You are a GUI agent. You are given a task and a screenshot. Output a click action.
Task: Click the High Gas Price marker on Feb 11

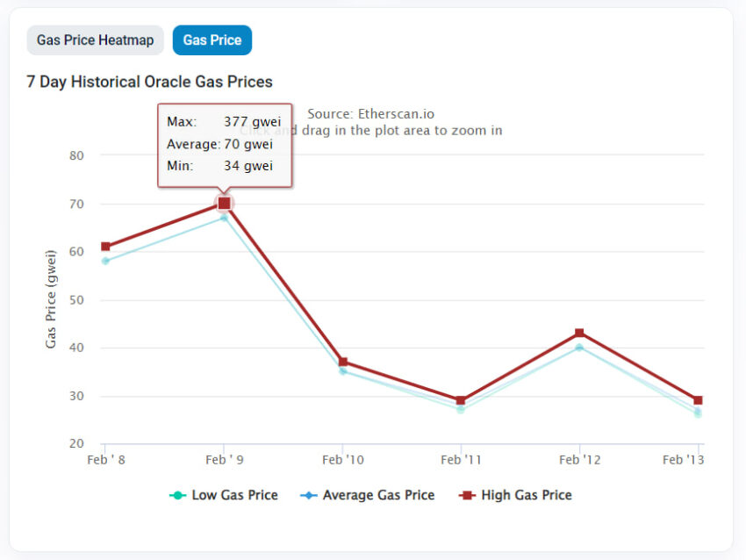coord(461,400)
